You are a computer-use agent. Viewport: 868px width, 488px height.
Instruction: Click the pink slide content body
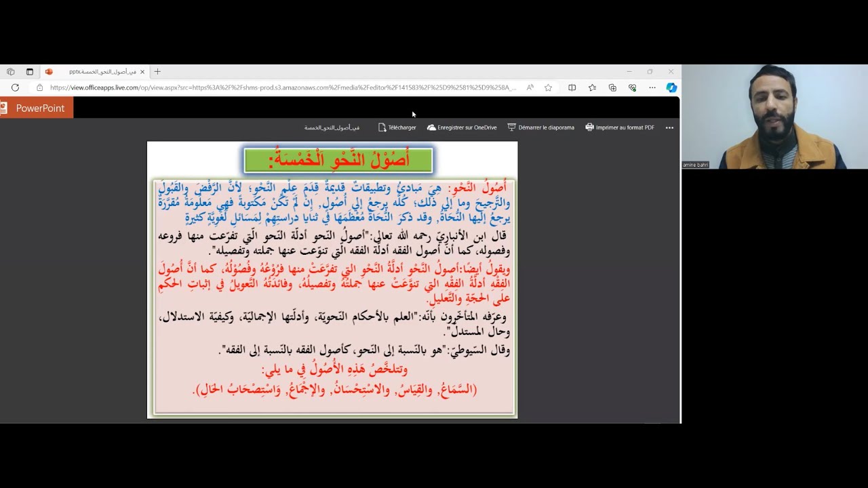tap(334, 297)
